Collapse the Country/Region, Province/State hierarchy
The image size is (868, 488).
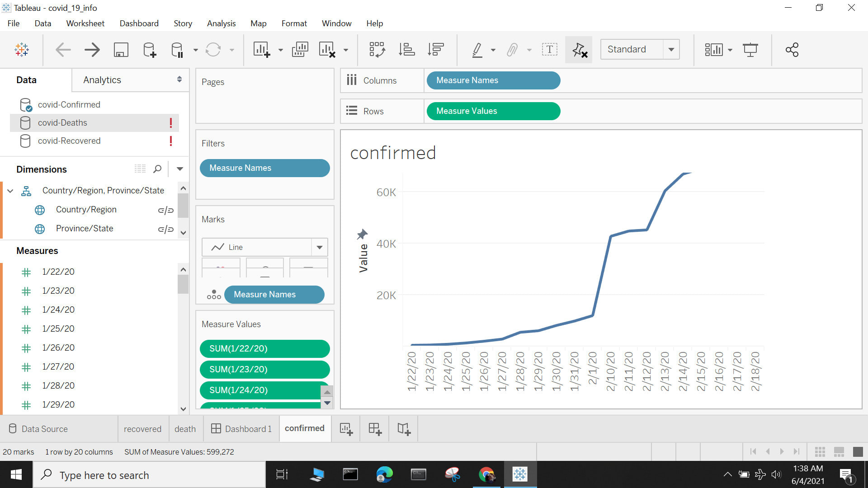tap(10, 191)
